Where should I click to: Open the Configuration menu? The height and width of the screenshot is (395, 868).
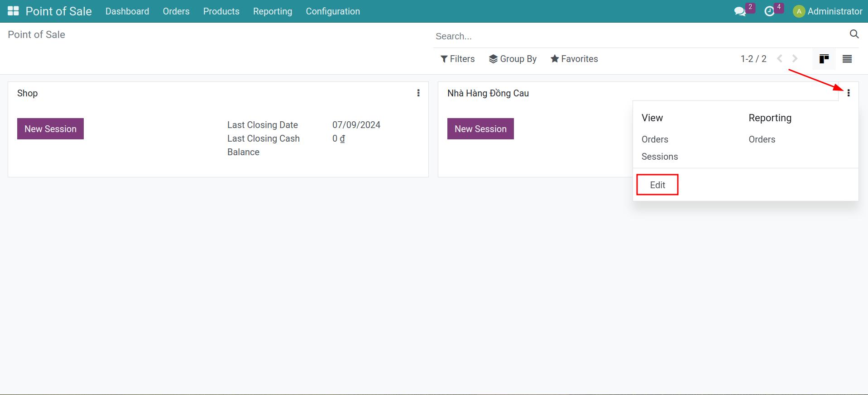(x=333, y=11)
